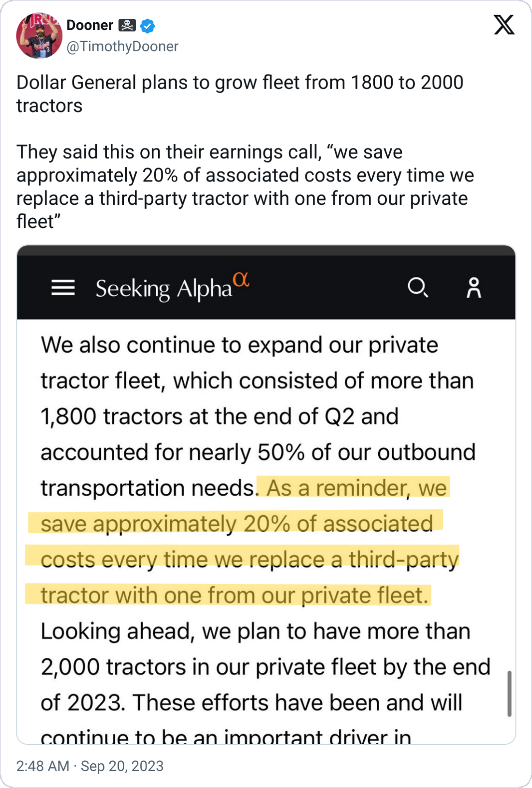532x788 pixels.
Task: Click the orange alpha symbol in the logo
Action: [241, 279]
